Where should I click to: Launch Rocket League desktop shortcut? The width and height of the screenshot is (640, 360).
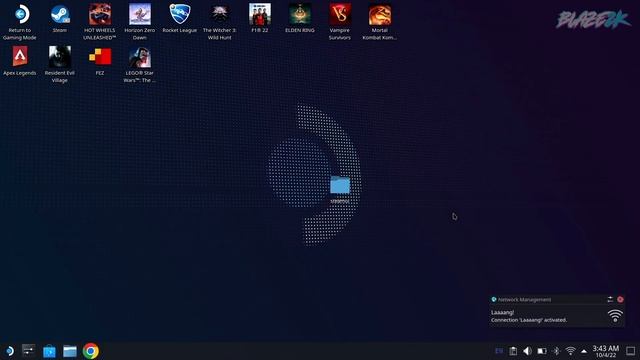[x=180, y=19]
